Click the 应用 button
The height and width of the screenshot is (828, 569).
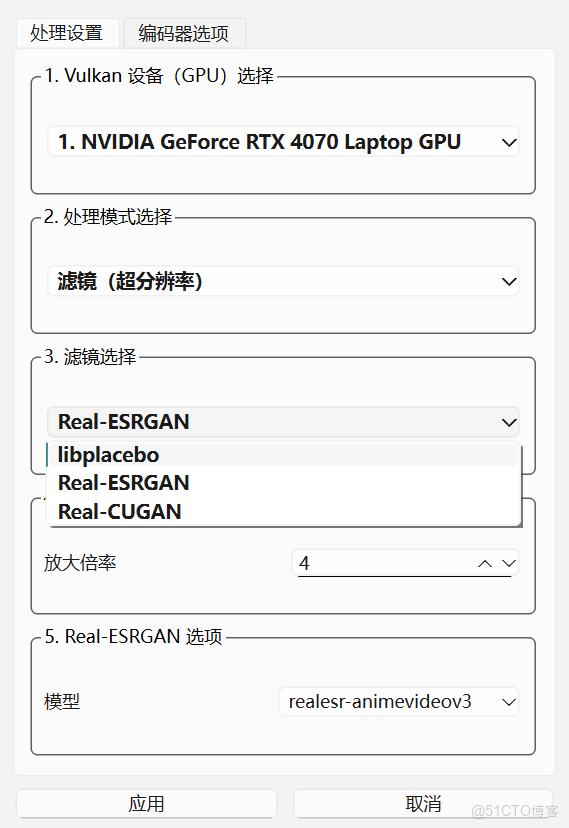(147, 804)
